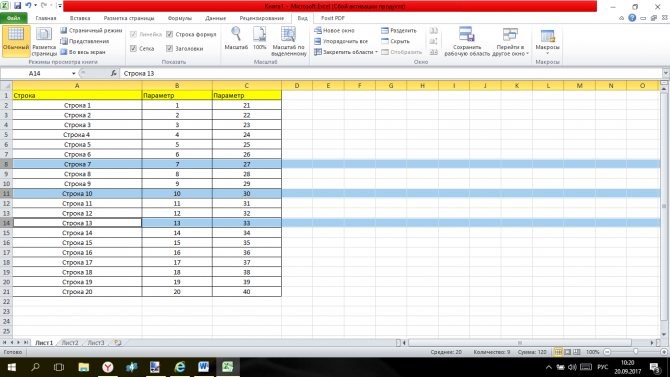Select Разметка страницы page layout view icon

coord(44,41)
